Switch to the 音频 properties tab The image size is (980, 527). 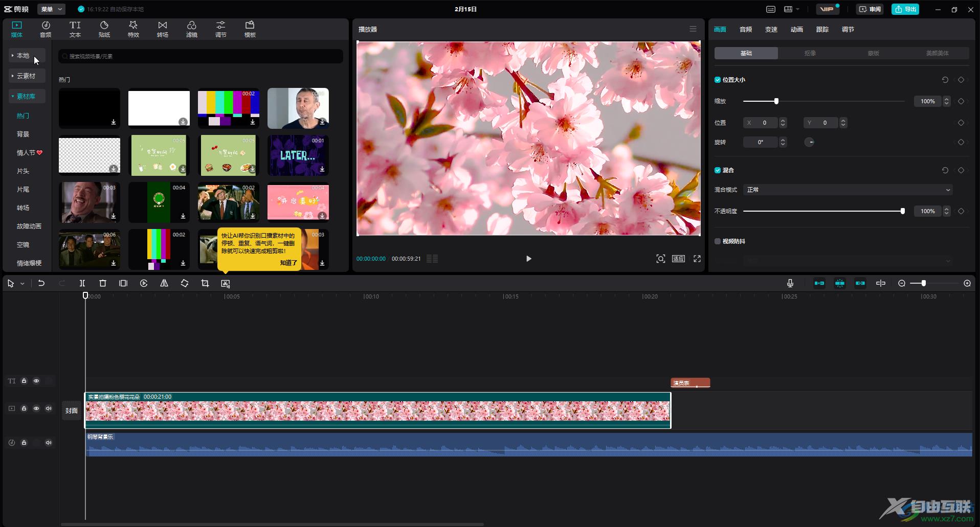click(746, 29)
